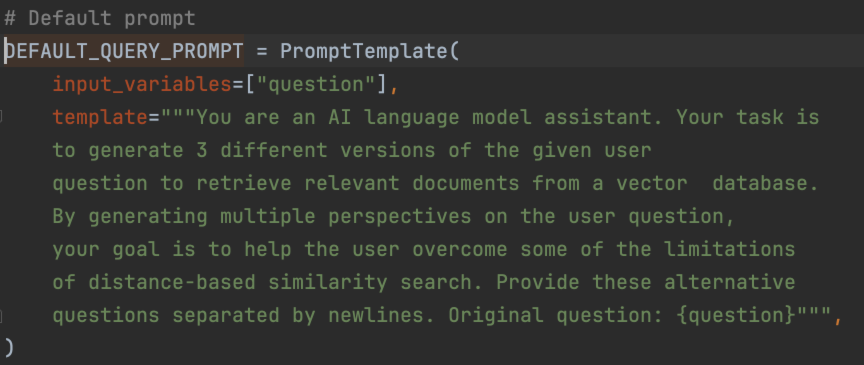Click the word 'database.' in the prompt text
This screenshot has height=365, width=864.
tap(765, 184)
